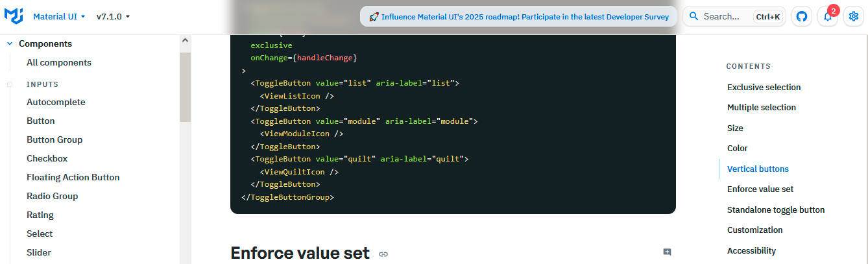Image resolution: width=868 pixels, height=264 pixels.
Task: Open the Search field
Action: (734, 16)
